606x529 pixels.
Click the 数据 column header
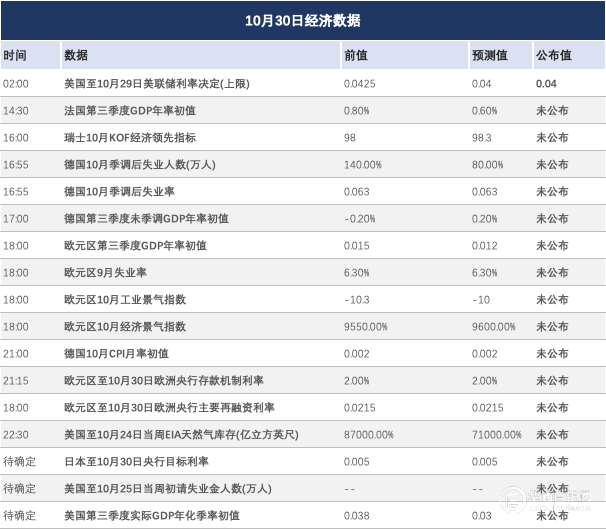[x=75, y=56]
